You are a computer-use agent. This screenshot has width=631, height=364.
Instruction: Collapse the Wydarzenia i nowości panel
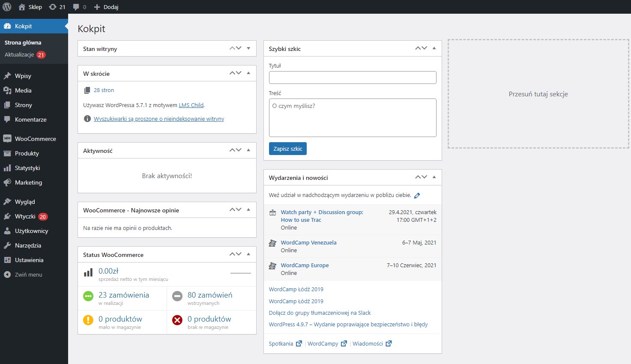[434, 177]
